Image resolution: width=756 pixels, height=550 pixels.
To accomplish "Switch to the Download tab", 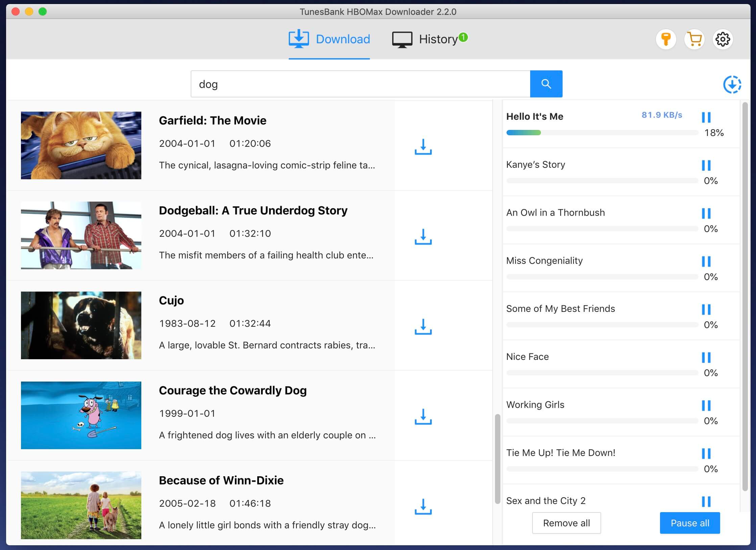I will pyautogui.click(x=329, y=39).
